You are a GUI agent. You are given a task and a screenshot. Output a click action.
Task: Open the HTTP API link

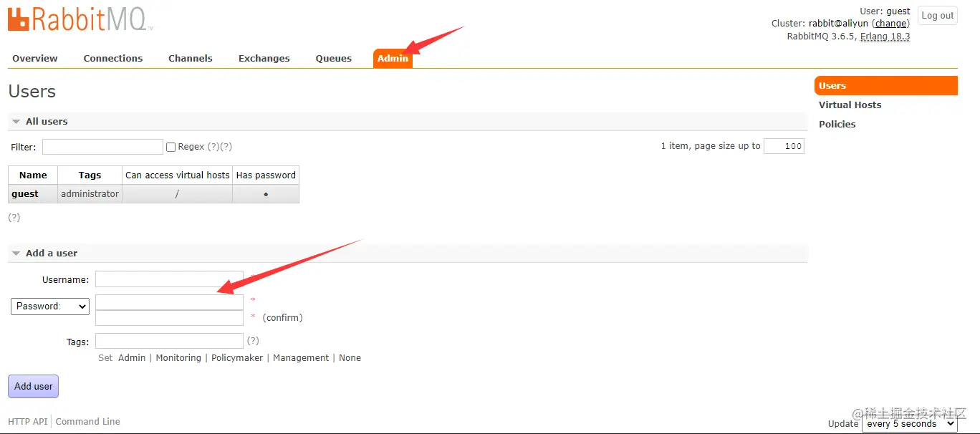point(28,422)
